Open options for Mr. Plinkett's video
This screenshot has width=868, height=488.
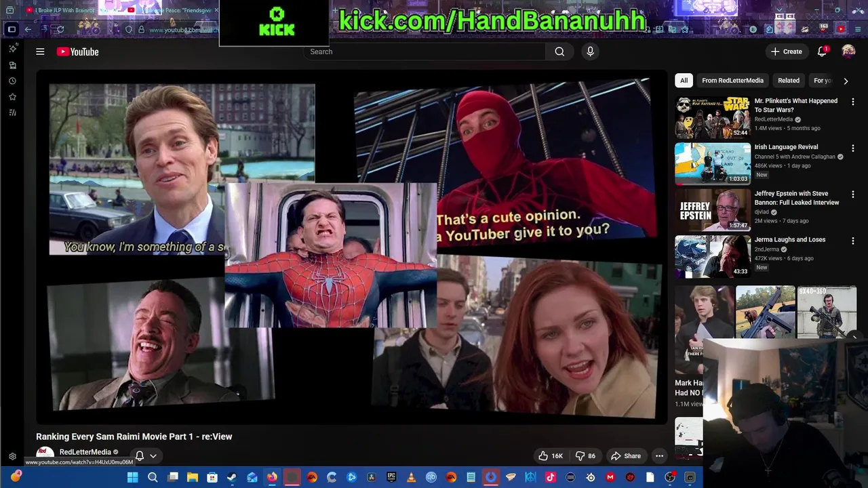(x=853, y=102)
